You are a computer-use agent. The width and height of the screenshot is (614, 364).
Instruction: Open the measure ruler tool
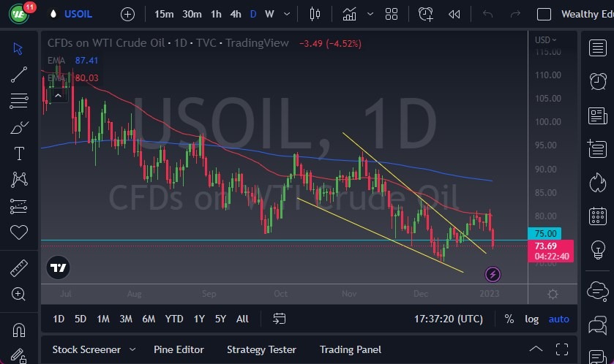coord(19,268)
